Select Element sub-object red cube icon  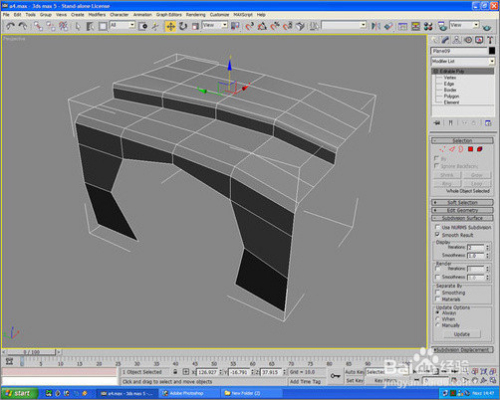pyautogui.click(x=480, y=149)
